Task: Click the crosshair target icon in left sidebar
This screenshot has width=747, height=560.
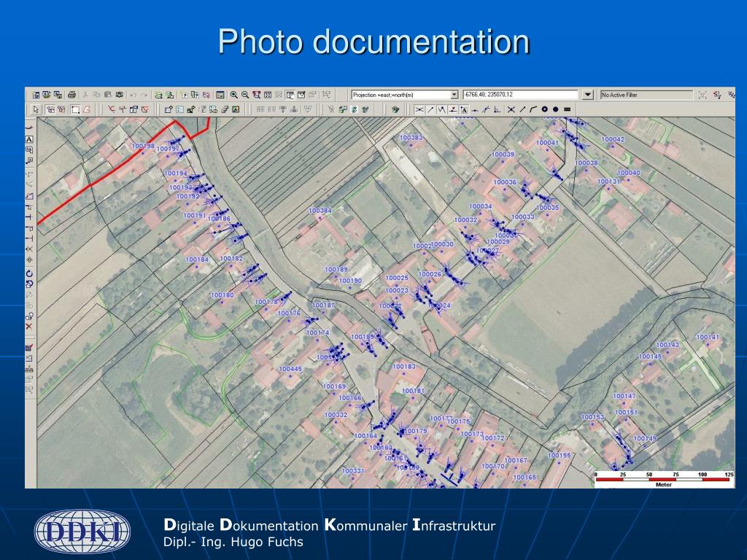Action: click(29, 260)
